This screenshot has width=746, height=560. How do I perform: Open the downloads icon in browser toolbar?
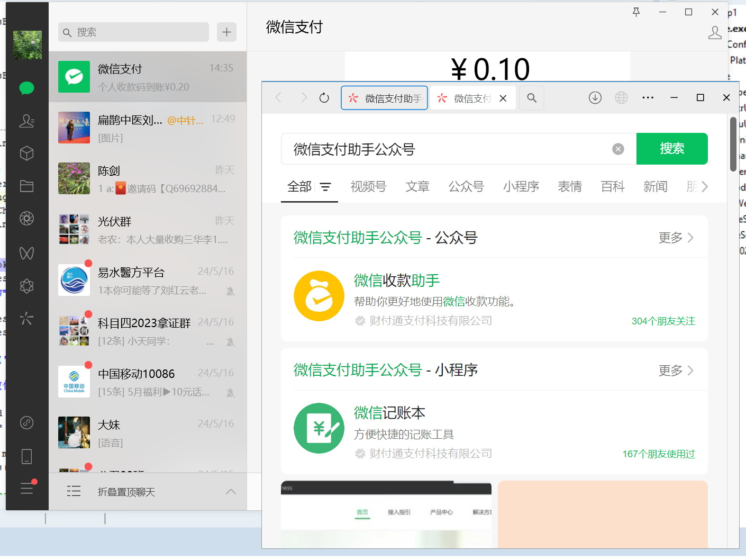[x=595, y=98]
